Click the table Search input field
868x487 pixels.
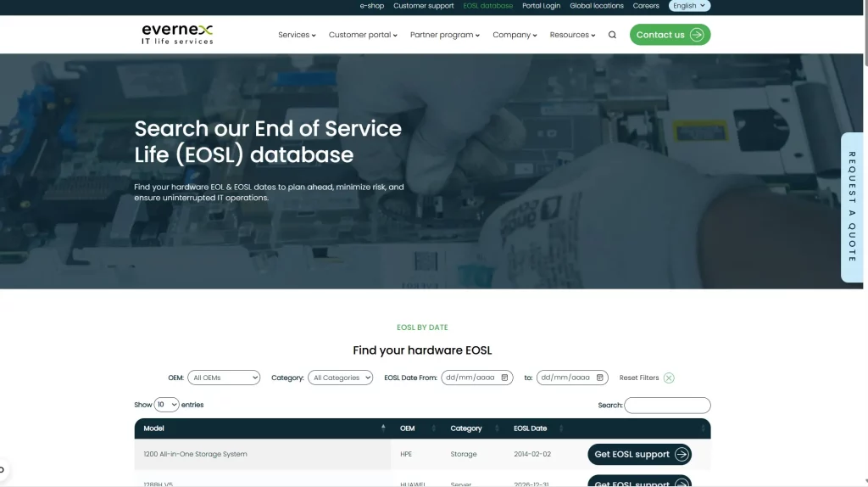tap(667, 405)
